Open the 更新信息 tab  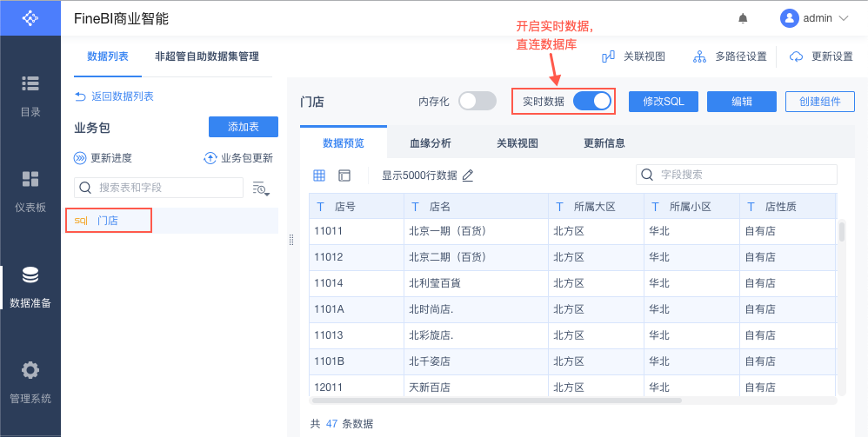click(x=604, y=143)
